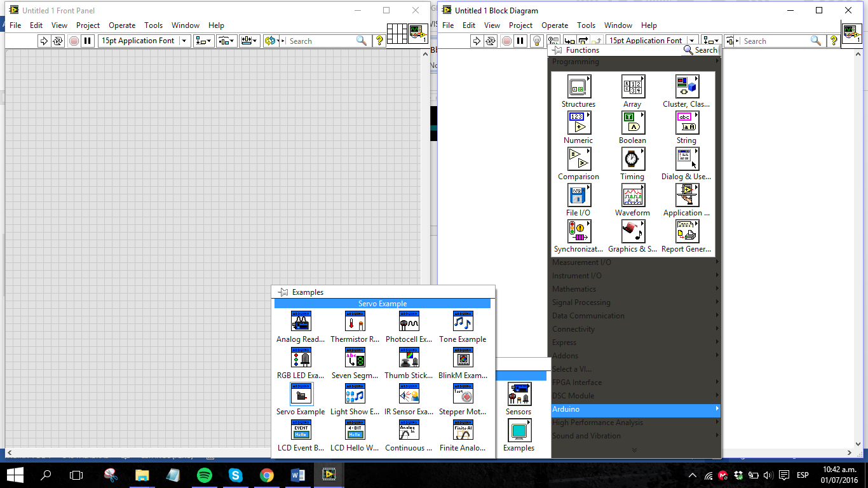
Task: Open the Cluster, Class palette
Action: [x=687, y=86]
